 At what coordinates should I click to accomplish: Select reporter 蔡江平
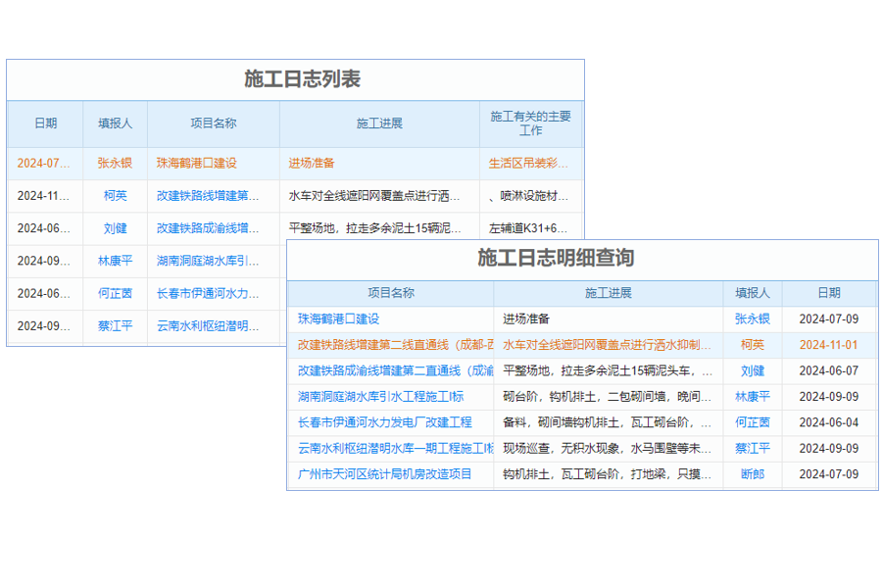(x=752, y=449)
